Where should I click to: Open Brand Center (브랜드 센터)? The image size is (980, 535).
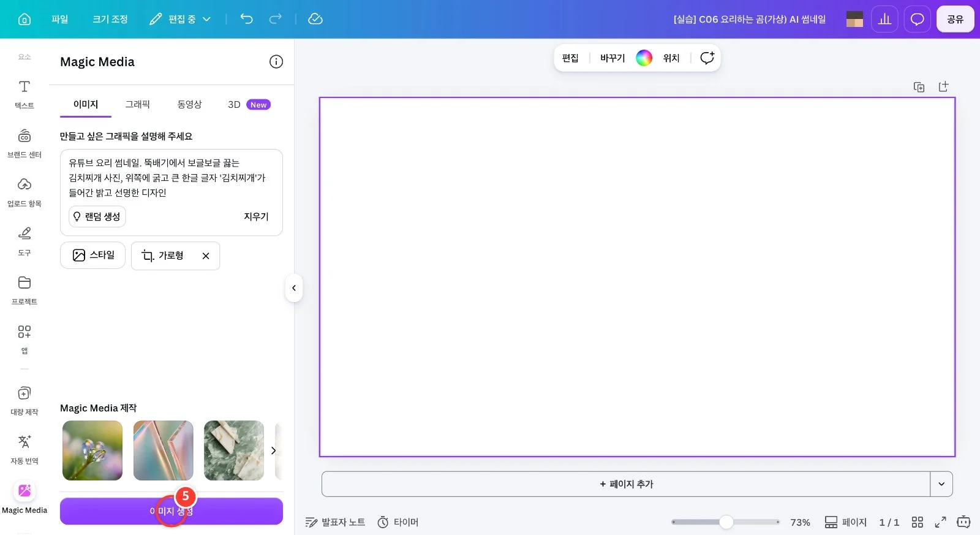[24, 143]
